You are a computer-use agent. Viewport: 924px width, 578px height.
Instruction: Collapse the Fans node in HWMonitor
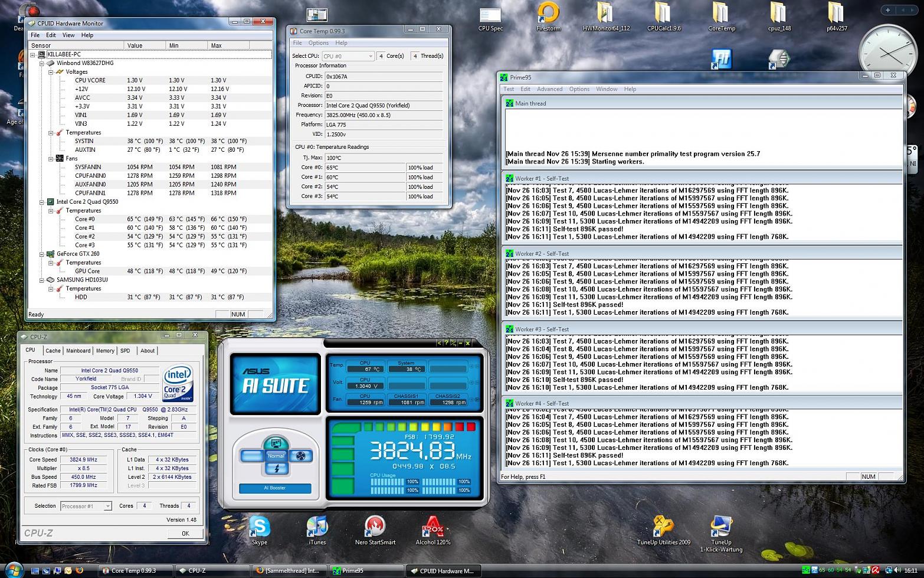51,159
